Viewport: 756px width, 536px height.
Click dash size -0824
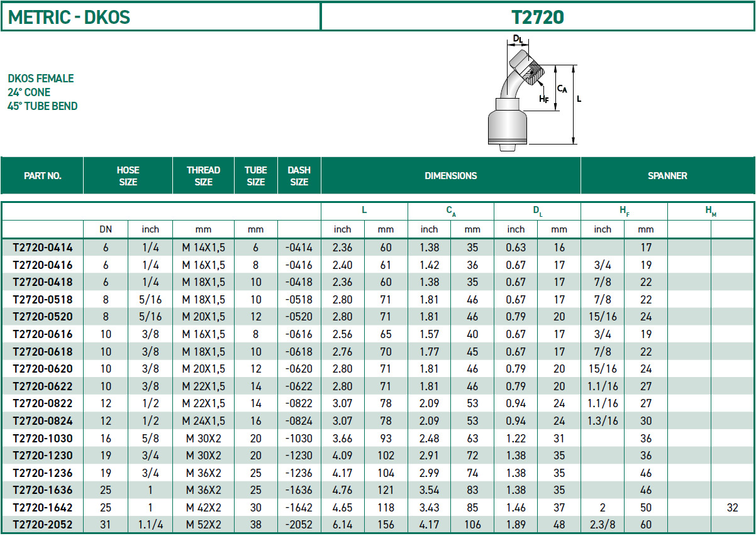coord(299,421)
